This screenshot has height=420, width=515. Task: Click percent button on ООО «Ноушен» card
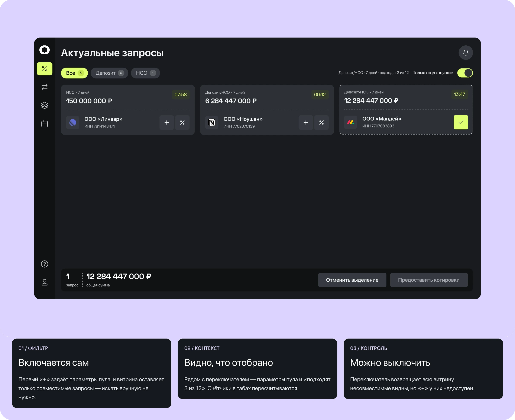[x=321, y=122]
